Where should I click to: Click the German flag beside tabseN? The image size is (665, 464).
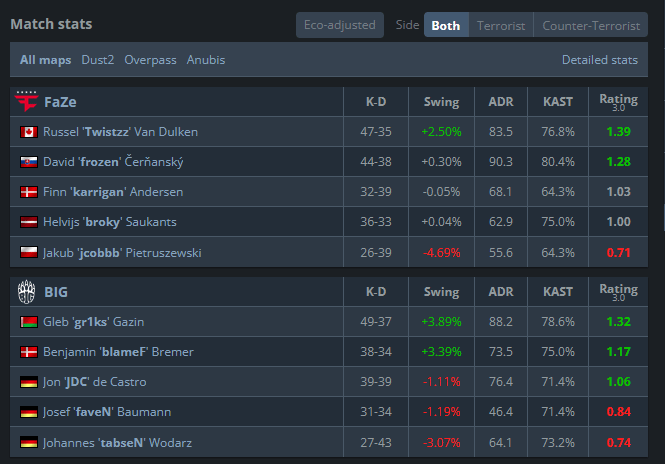click(x=28, y=443)
